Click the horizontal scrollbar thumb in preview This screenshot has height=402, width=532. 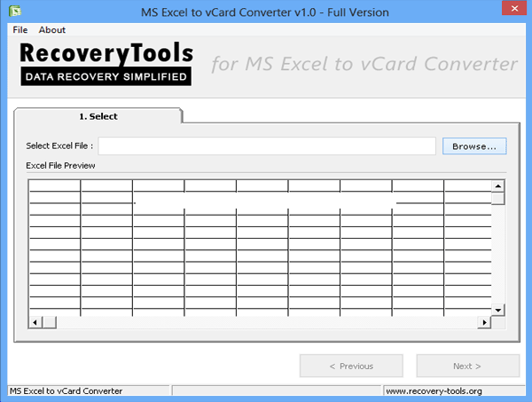click(49, 322)
